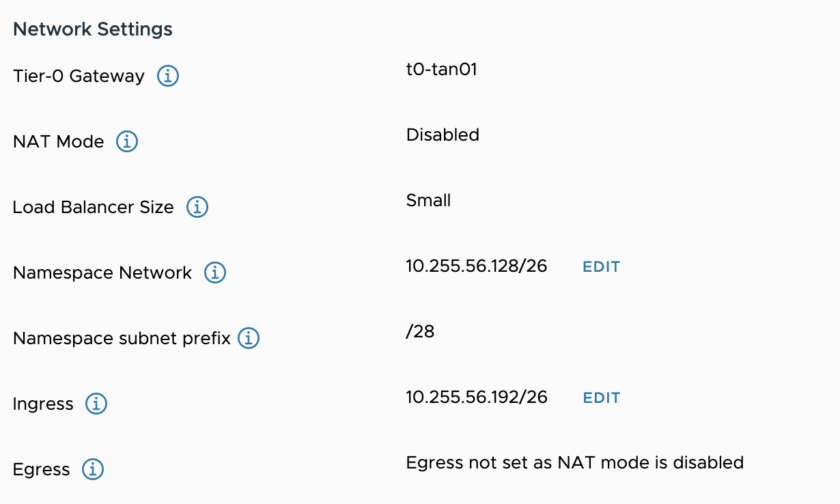The height and width of the screenshot is (504, 840).
Task: Click the Small load balancer size value
Action: point(428,200)
